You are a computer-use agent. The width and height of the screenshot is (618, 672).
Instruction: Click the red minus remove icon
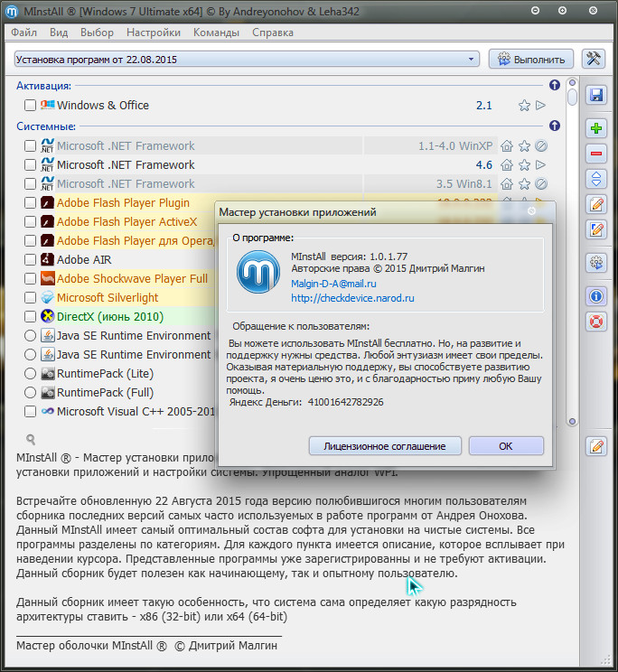point(595,154)
